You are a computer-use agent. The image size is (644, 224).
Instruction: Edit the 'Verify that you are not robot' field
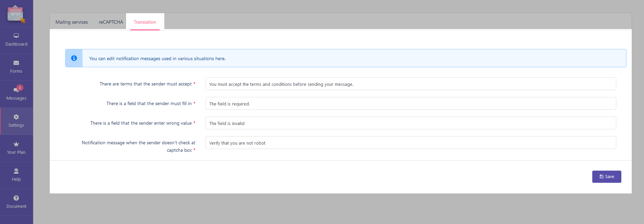click(411, 143)
